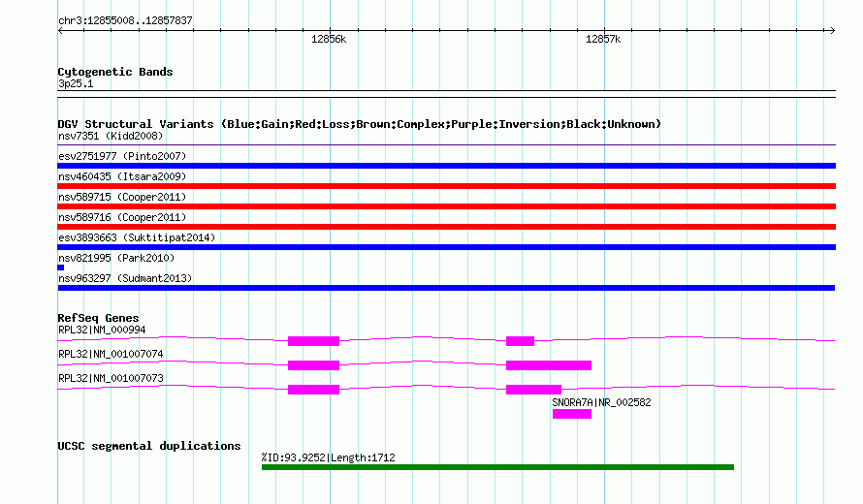The height and width of the screenshot is (504, 863).
Task: Select the green segmental duplication bar
Action: pyautogui.click(x=497, y=467)
